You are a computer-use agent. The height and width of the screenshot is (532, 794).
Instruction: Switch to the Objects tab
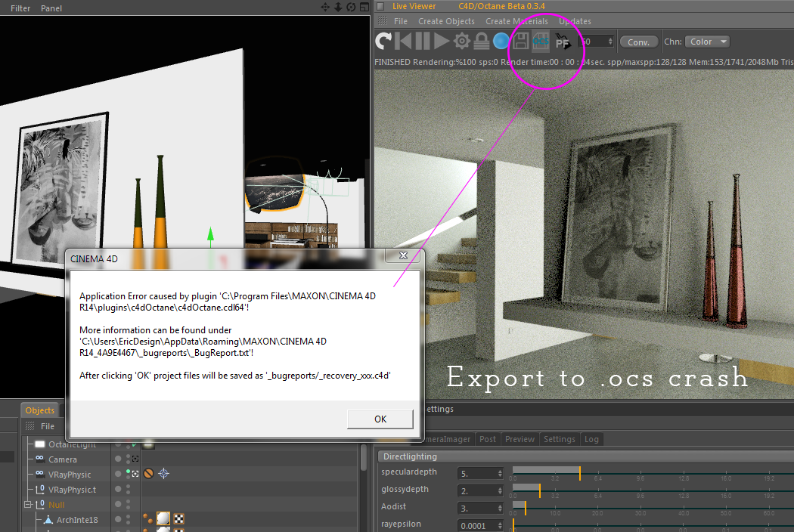[40, 410]
